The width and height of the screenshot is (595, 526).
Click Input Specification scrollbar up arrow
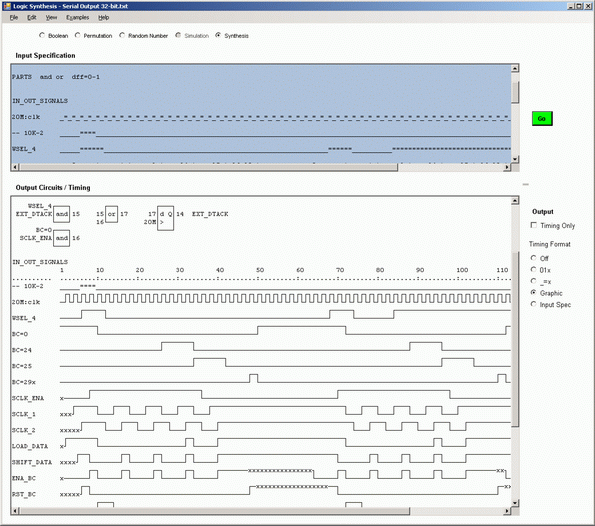tap(515, 68)
